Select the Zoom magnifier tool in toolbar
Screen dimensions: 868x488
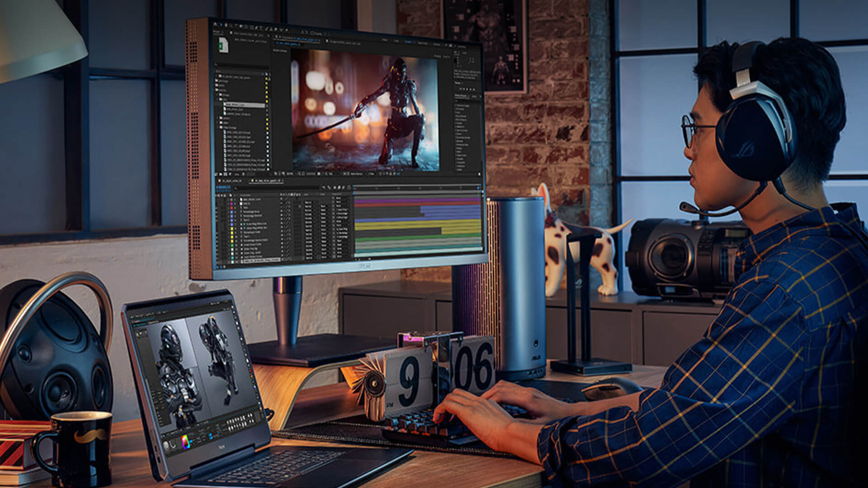(x=231, y=26)
